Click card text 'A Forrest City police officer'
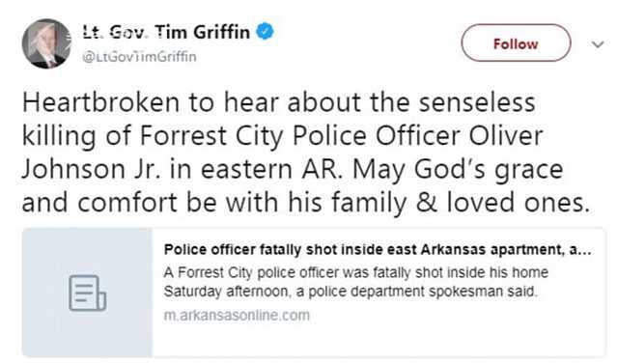The width and height of the screenshot is (618, 364). [356, 272]
